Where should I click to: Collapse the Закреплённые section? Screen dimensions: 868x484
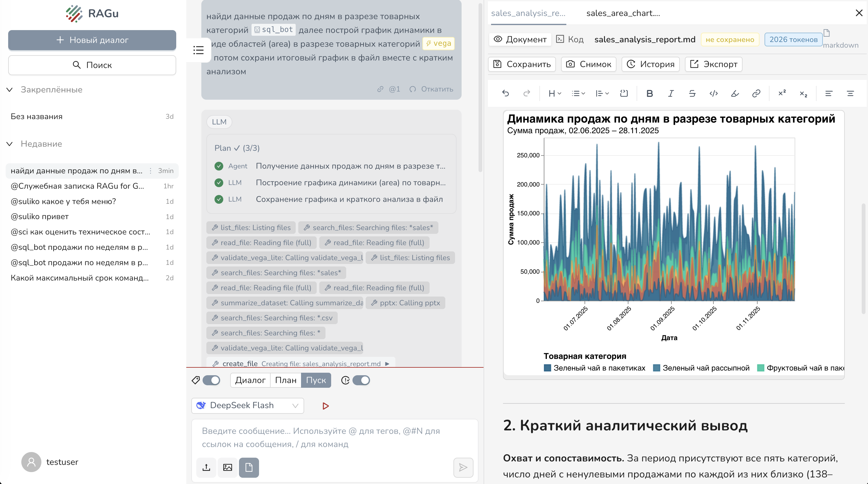pyautogui.click(x=9, y=90)
